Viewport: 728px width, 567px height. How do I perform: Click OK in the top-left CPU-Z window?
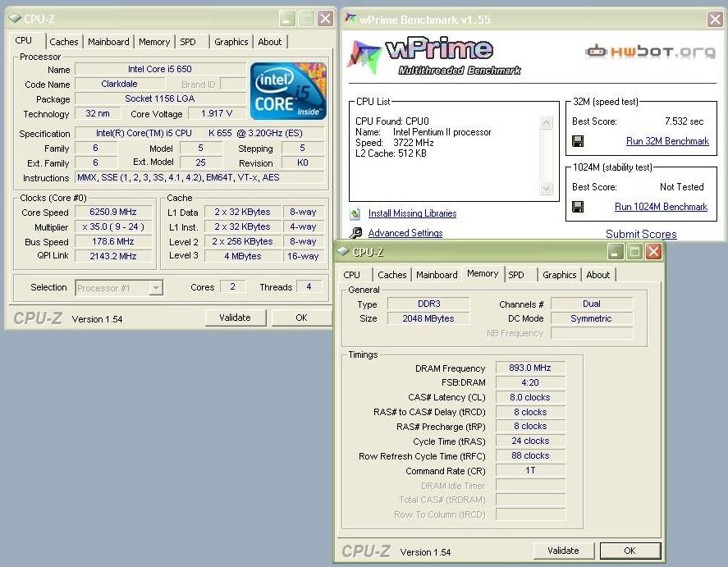tap(301, 318)
